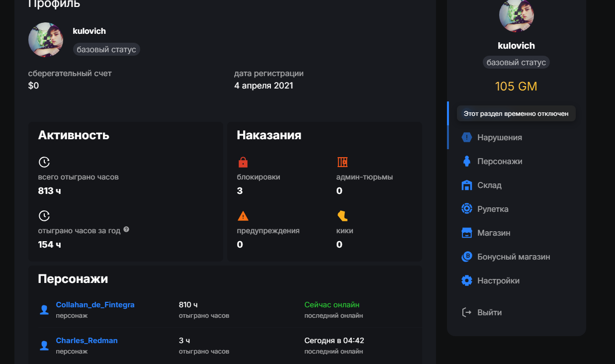Open the Charles_Redman character link
This screenshot has height=364, width=615.
[87, 341]
